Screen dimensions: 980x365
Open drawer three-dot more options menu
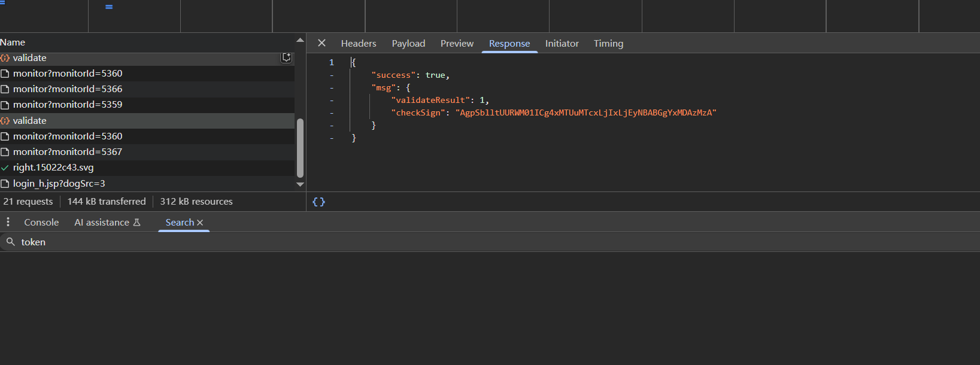(x=8, y=222)
